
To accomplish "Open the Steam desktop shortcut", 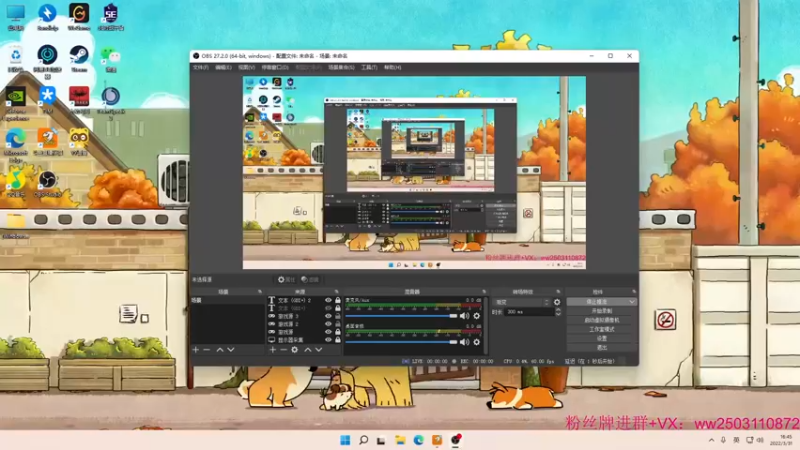I will (79, 58).
